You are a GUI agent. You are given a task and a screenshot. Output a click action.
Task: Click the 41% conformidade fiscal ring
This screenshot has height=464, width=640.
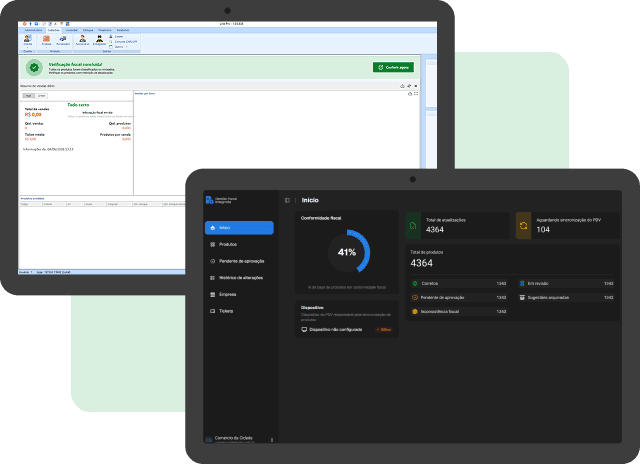coord(347,252)
